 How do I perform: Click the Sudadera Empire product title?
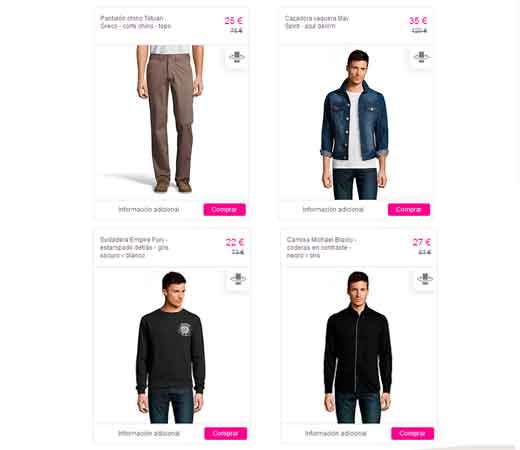tap(134, 248)
